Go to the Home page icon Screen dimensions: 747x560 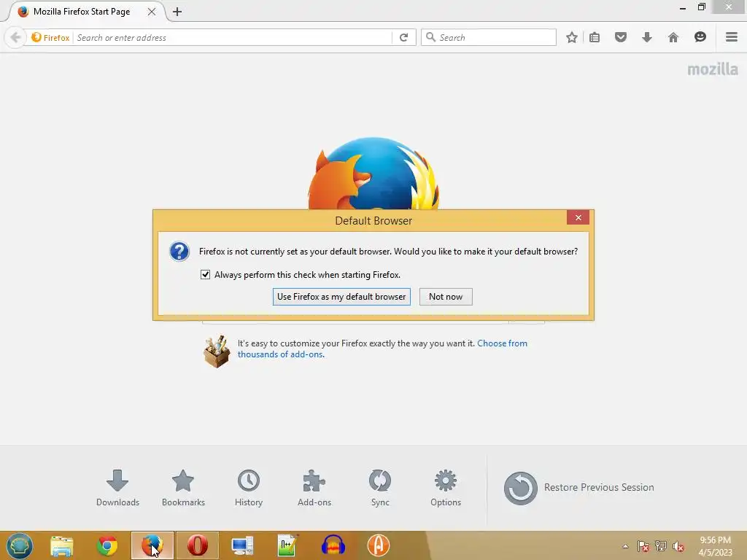673,37
